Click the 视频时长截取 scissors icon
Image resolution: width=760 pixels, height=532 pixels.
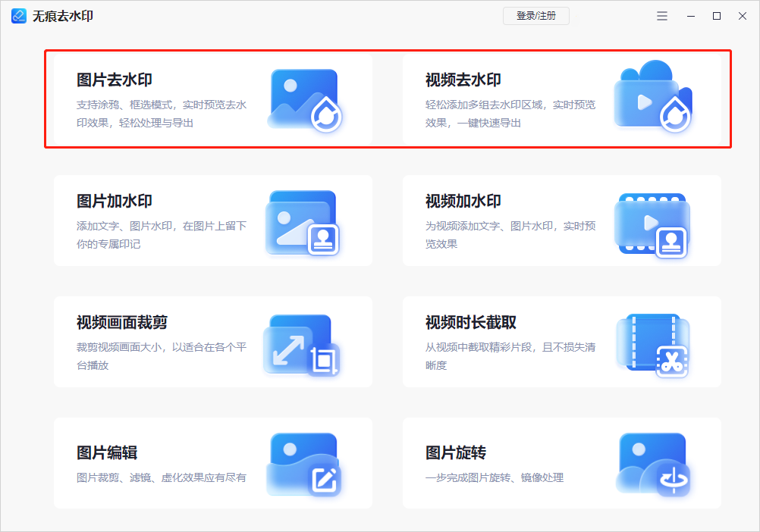click(x=653, y=345)
